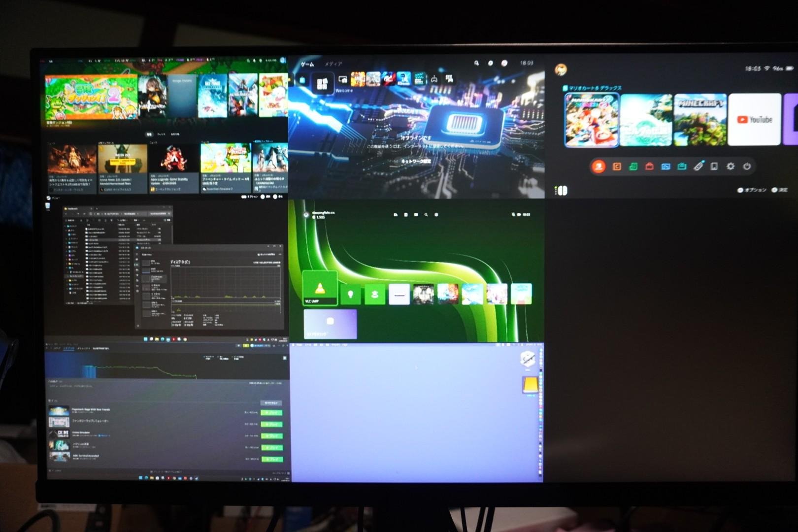Open Switch System Settings gear icon
Image resolution: width=798 pixels, height=532 pixels.
pyautogui.click(x=730, y=166)
